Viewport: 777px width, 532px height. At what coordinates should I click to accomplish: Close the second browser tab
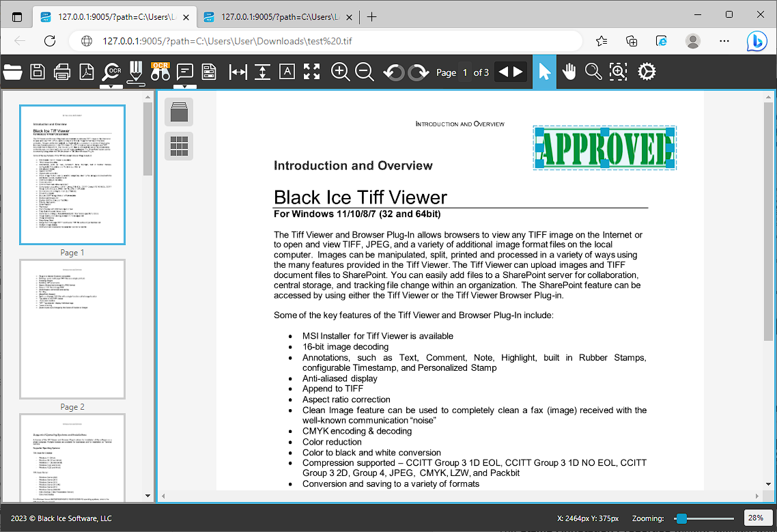[349, 17]
